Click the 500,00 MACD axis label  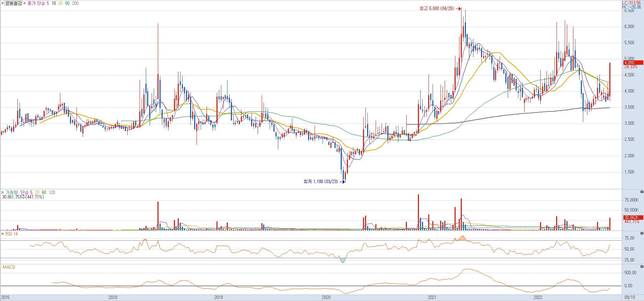[630, 273]
